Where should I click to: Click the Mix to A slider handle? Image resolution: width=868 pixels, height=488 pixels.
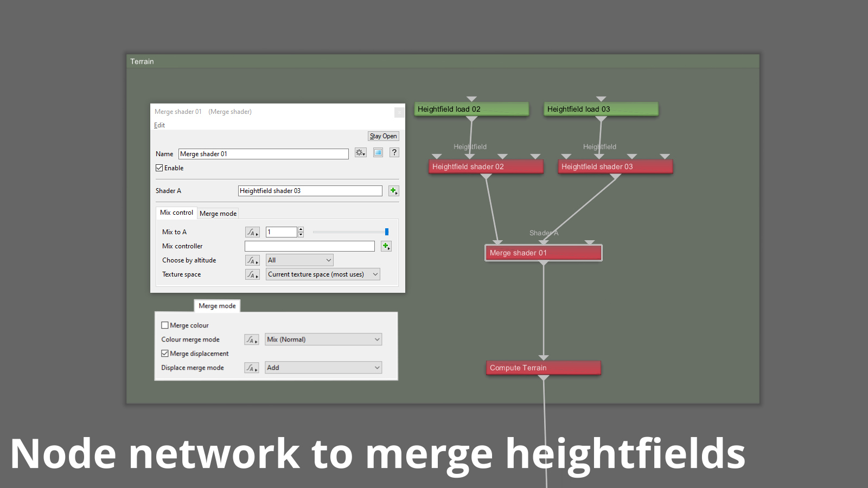pos(387,232)
